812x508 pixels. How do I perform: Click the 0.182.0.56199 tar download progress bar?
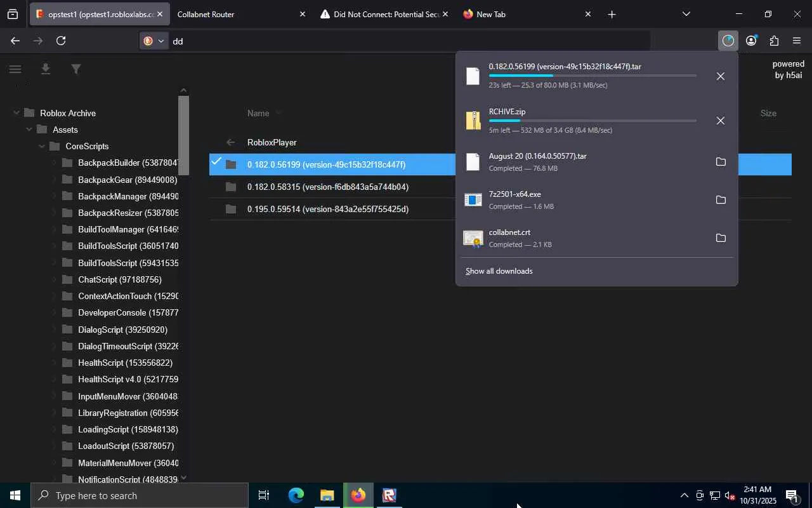point(593,76)
